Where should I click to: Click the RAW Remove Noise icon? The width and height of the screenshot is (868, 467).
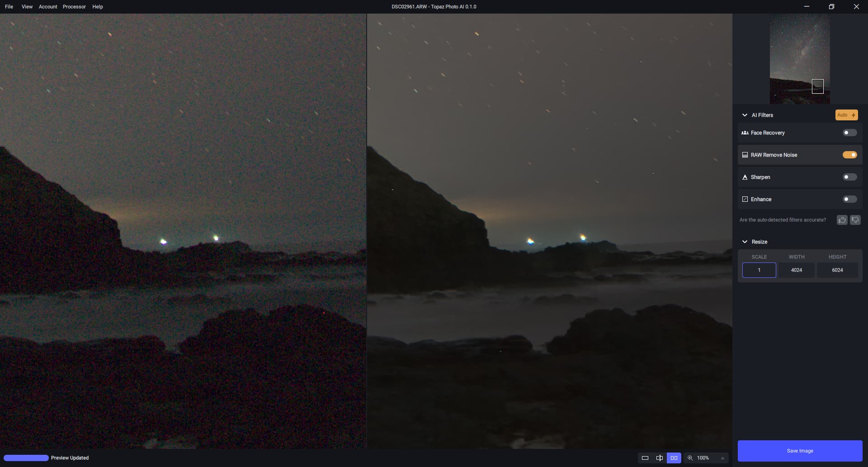pyautogui.click(x=745, y=155)
